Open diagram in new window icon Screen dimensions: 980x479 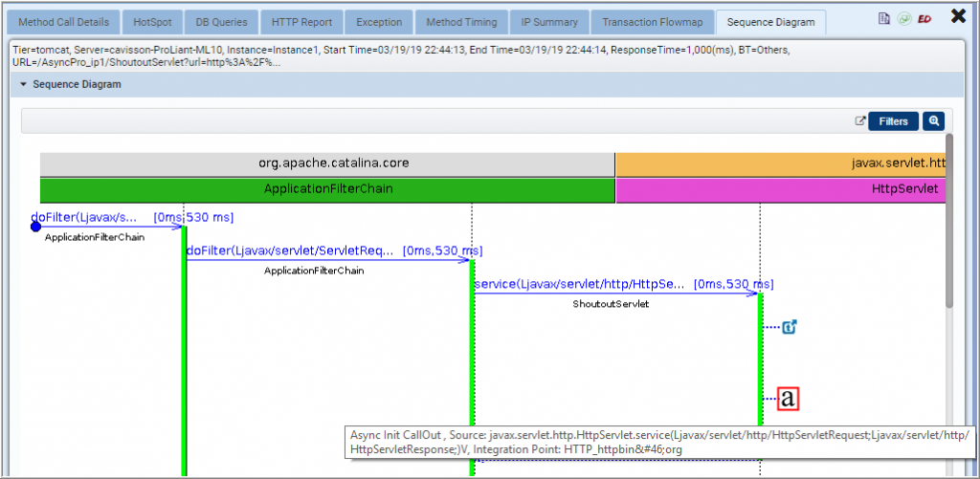point(859,121)
